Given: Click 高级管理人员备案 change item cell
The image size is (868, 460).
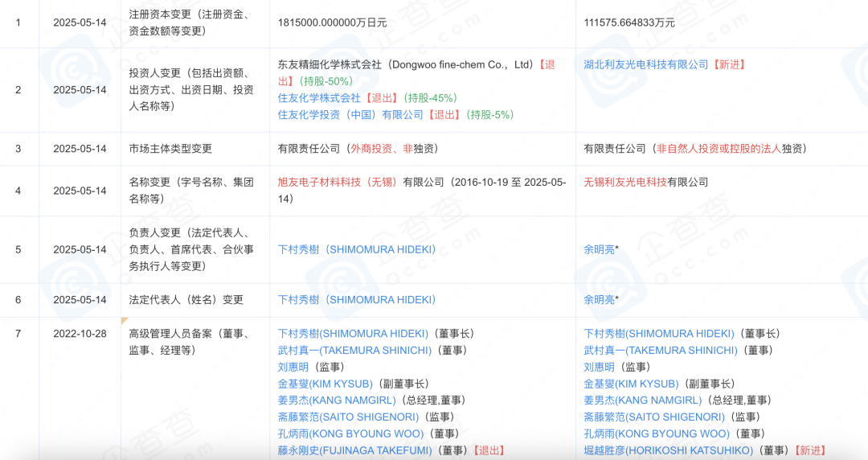Looking at the screenshot, I should [195, 388].
